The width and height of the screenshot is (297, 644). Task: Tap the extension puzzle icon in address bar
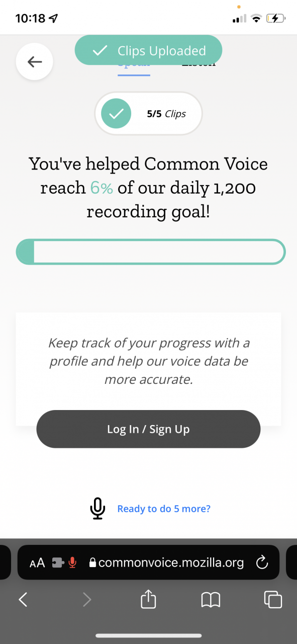tap(57, 563)
